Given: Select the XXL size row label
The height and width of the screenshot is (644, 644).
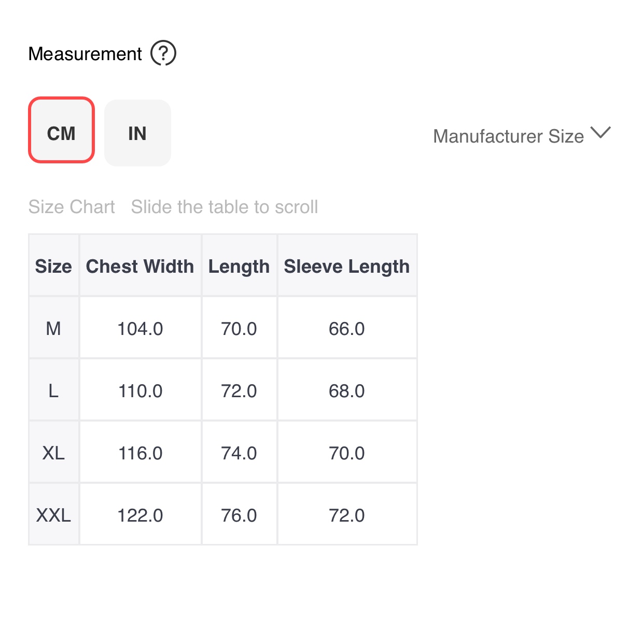Looking at the screenshot, I should (53, 515).
